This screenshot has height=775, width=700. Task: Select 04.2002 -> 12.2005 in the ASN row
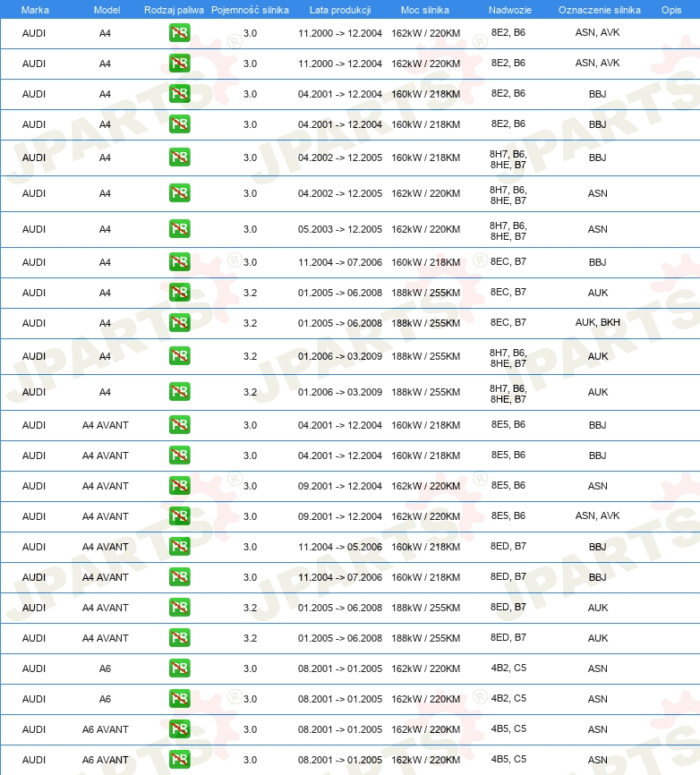click(x=340, y=193)
